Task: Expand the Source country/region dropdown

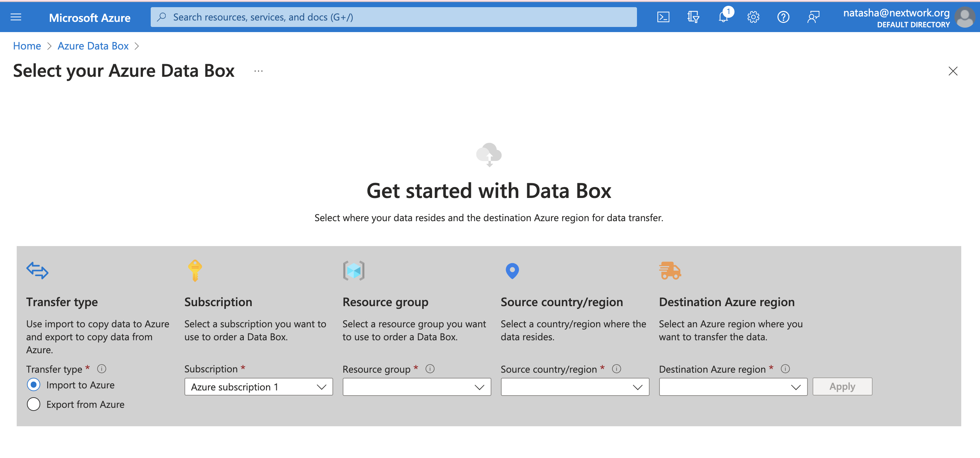Action: click(x=575, y=387)
